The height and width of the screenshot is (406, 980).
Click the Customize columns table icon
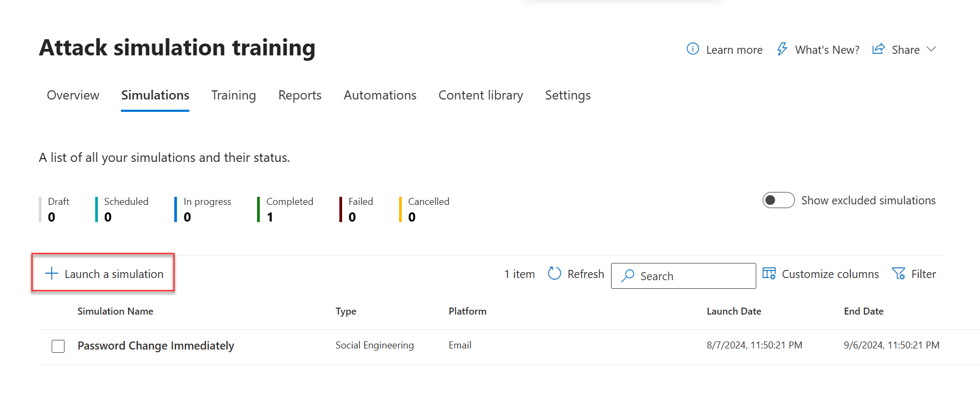click(x=769, y=274)
